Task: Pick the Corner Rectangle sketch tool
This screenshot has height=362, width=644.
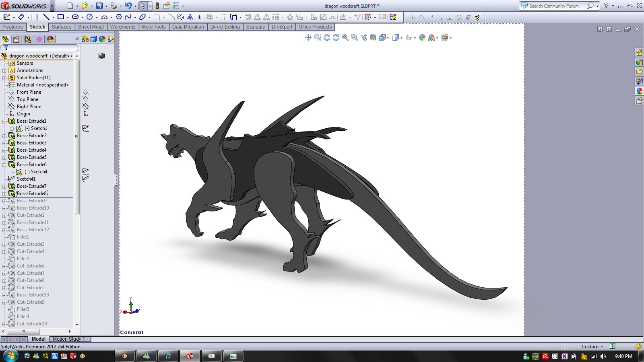Action: point(60,17)
